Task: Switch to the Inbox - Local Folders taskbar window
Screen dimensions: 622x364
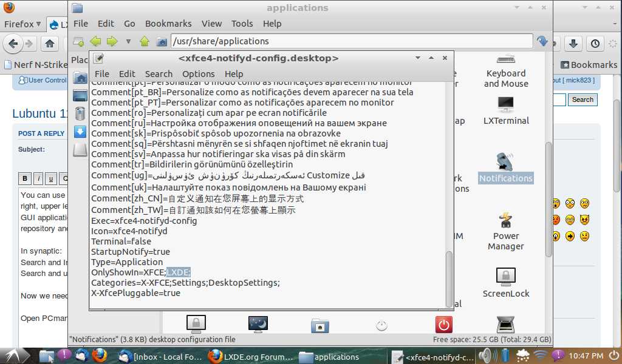Action: tap(160, 357)
